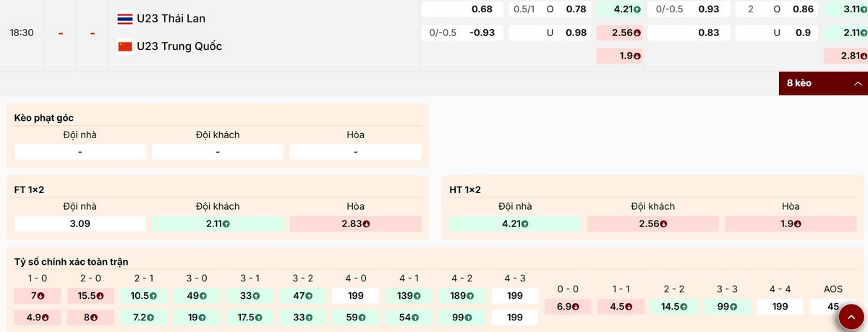Click red down arrow beside 2.83 odds
The image size is (868, 332).
367,224
